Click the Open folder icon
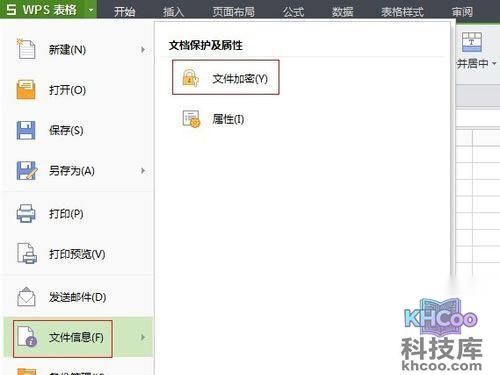This screenshot has width=500, height=375. click(x=26, y=89)
